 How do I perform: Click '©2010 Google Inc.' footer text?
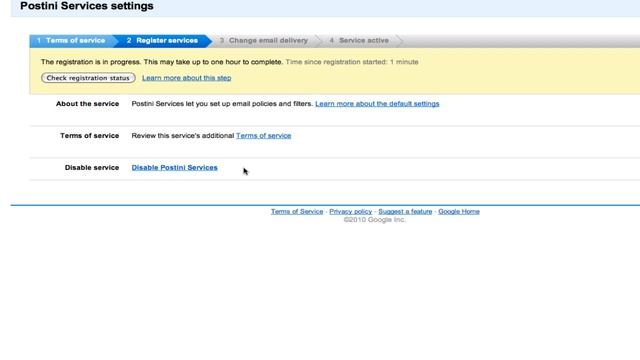375,220
